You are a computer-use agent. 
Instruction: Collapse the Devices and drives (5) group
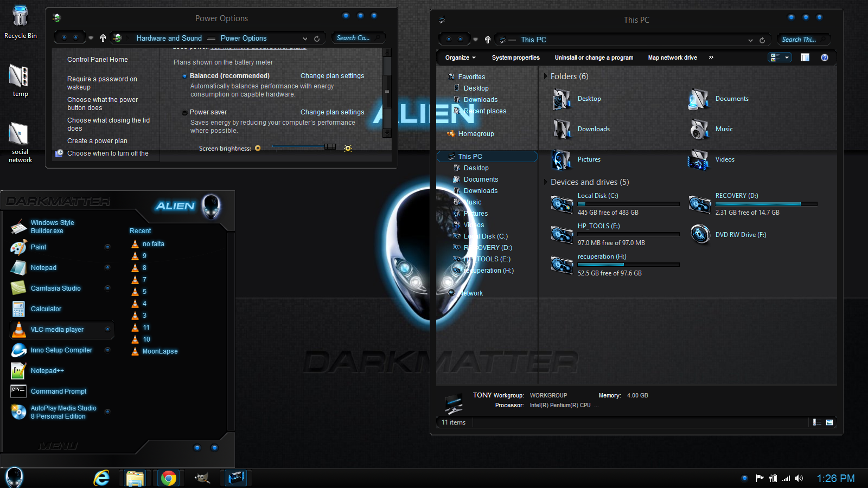pos(546,182)
